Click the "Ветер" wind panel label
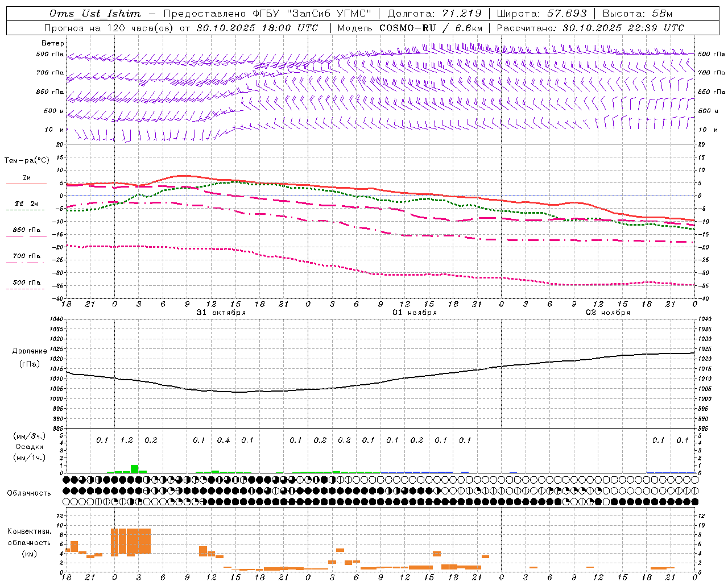728x582 pixels. point(53,43)
